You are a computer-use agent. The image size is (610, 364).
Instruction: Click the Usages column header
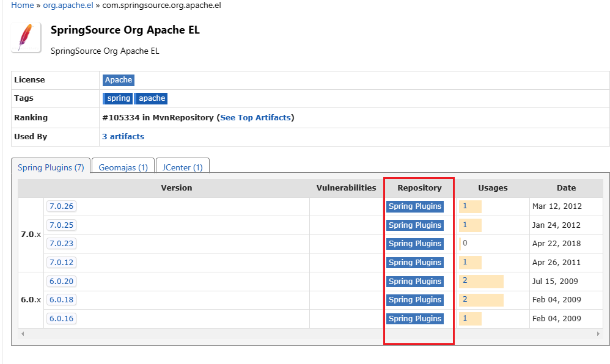click(493, 188)
